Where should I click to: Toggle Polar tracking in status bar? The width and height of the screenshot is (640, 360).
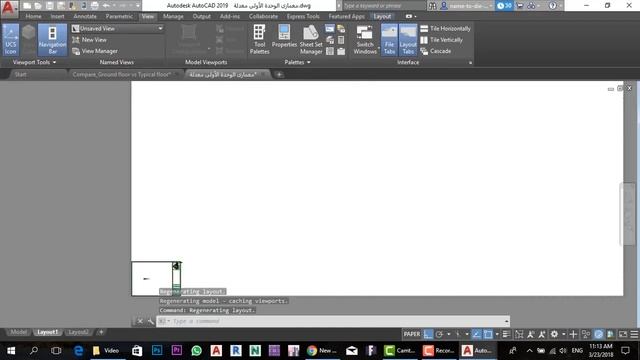tap(439, 334)
